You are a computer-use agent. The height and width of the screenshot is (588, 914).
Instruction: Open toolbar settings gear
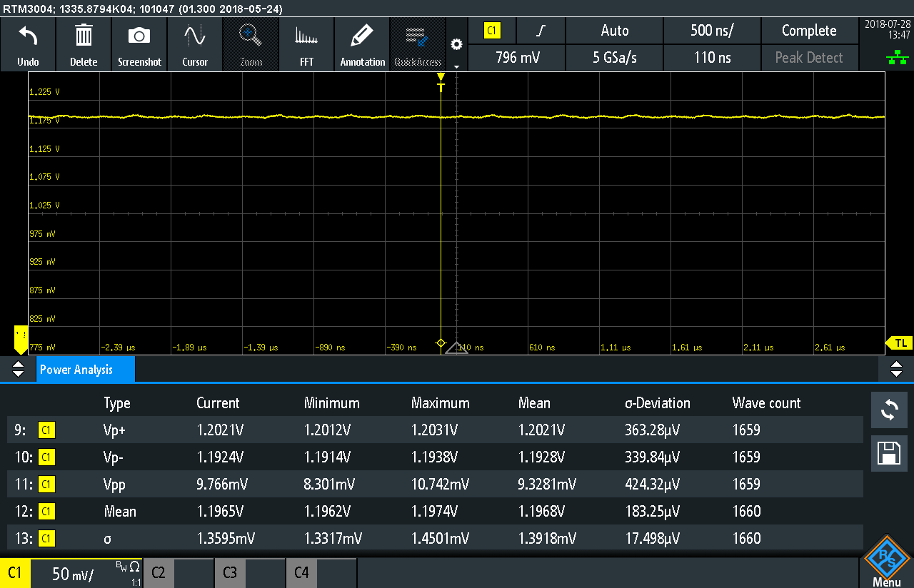(456, 45)
